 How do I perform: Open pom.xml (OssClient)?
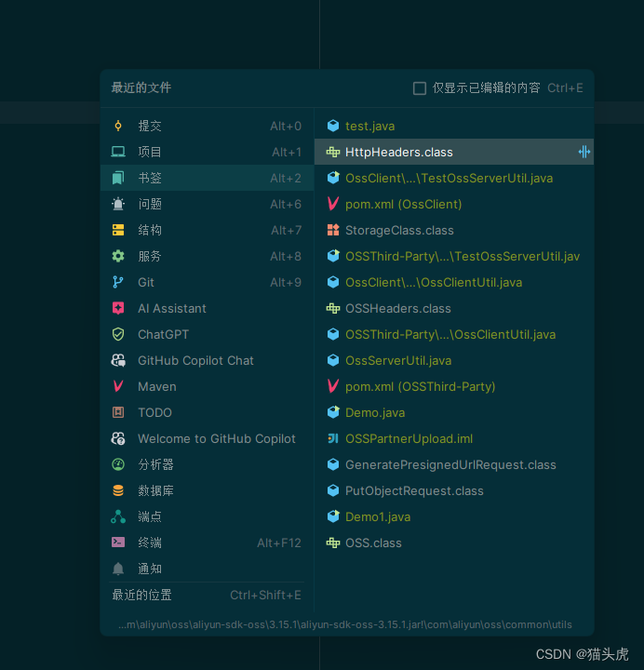454,204
